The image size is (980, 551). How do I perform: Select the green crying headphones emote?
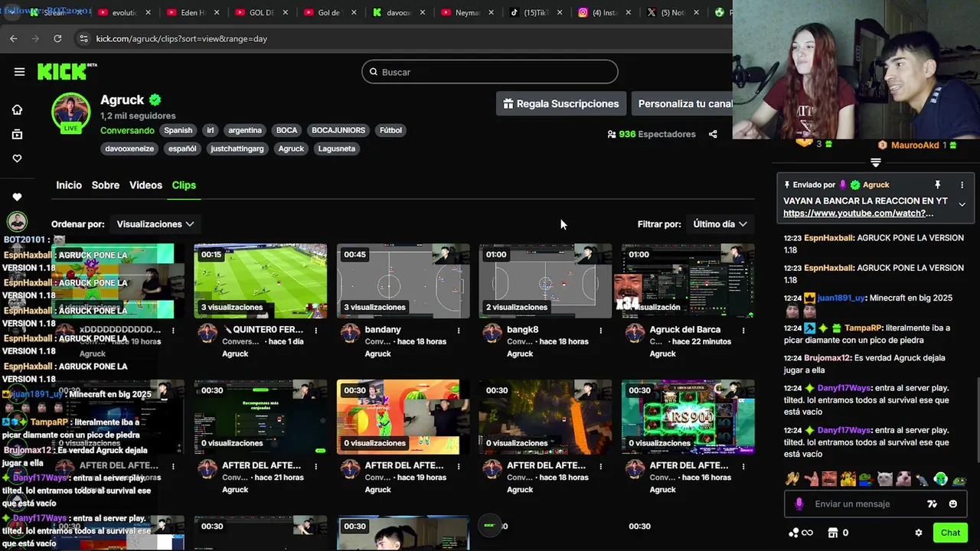click(941, 479)
